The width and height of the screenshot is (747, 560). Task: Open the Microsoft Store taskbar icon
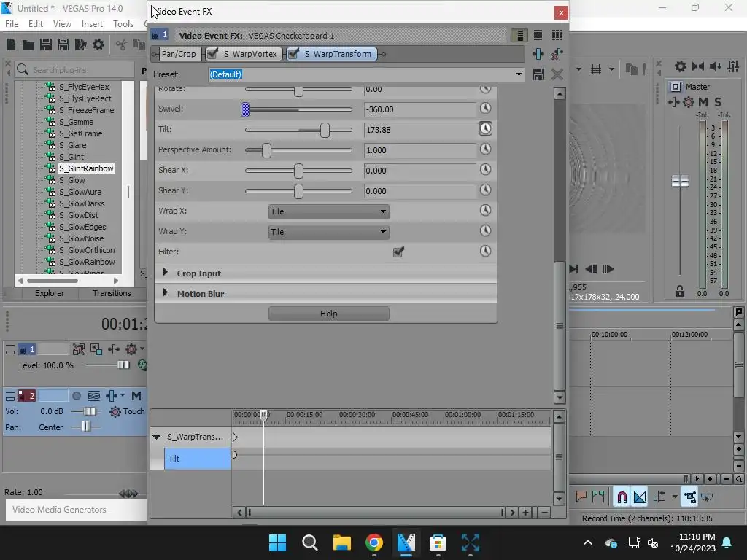tap(438, 542)
